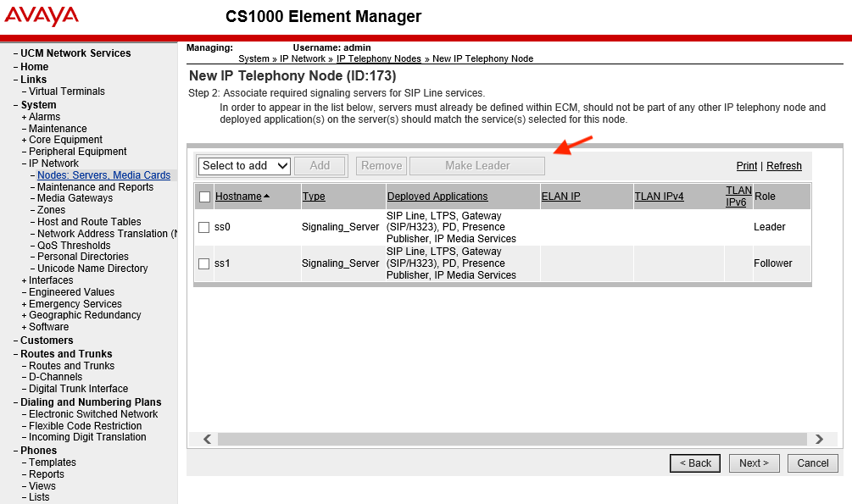This screenshot has width=852, height=504.
Task: Go to Home in the navigation tree
Action: tap(34, 67)
